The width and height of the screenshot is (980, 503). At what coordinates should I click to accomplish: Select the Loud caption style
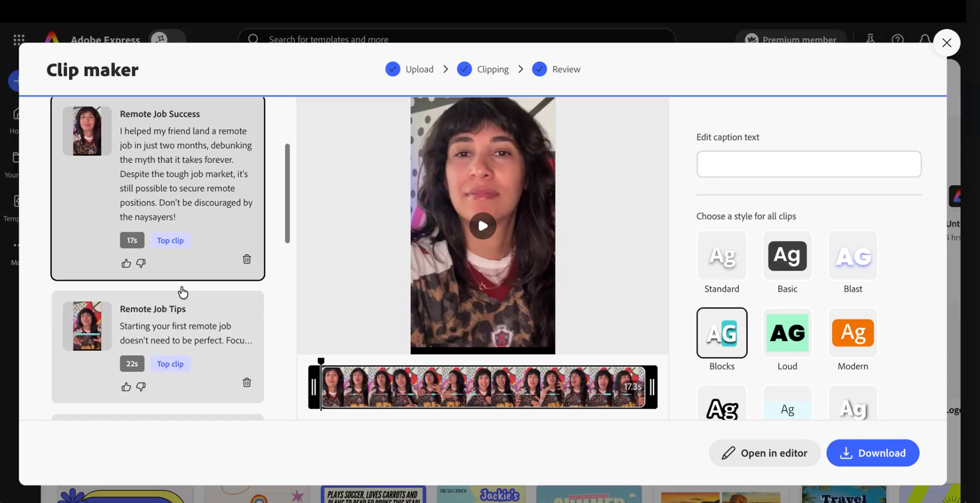[x=787, y=333]
